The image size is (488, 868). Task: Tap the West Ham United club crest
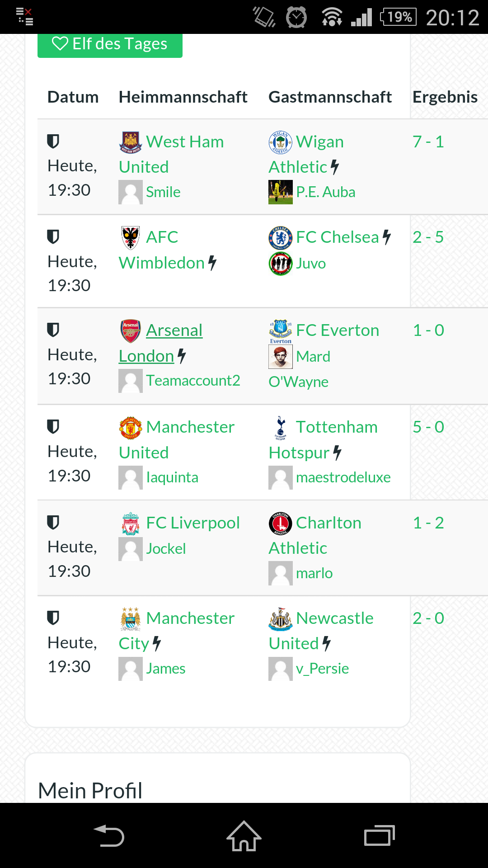130,142
